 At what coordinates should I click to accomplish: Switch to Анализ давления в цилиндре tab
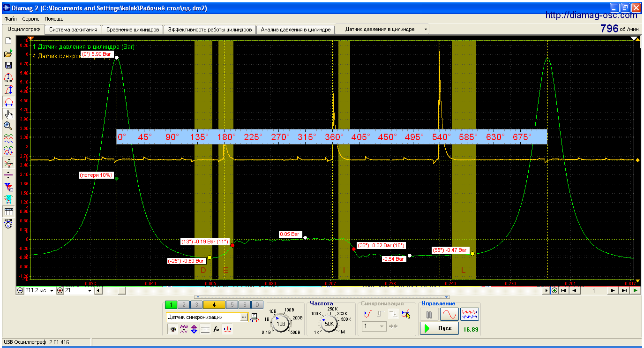[296, 29]
